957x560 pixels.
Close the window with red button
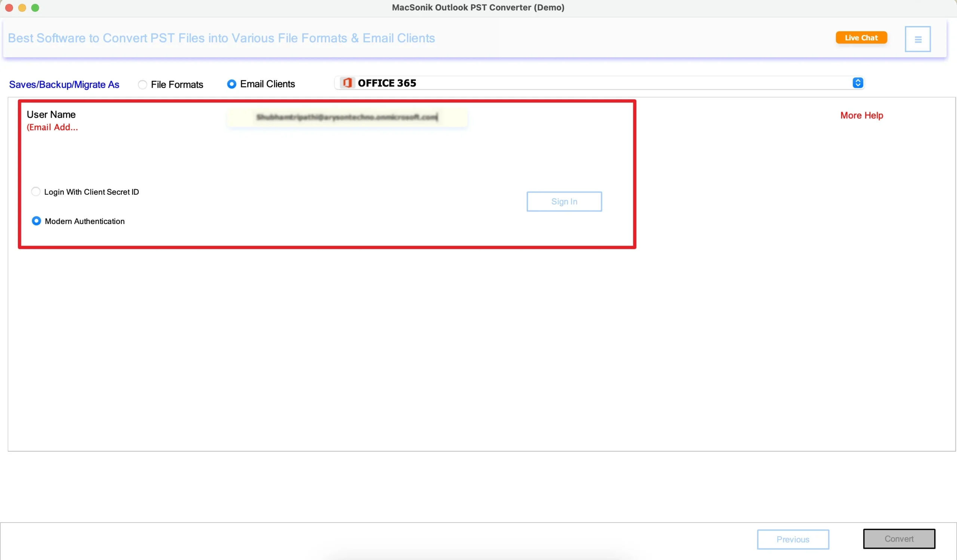(9, 7)
